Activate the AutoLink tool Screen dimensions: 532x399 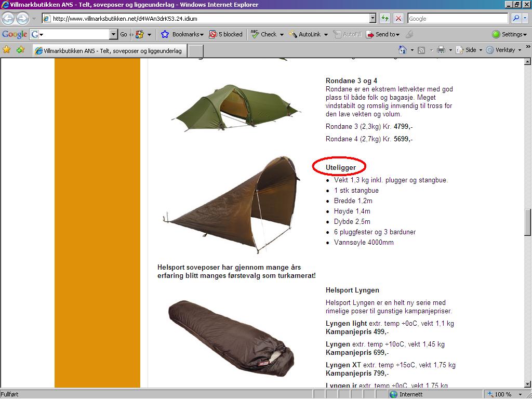coord(304,34)
